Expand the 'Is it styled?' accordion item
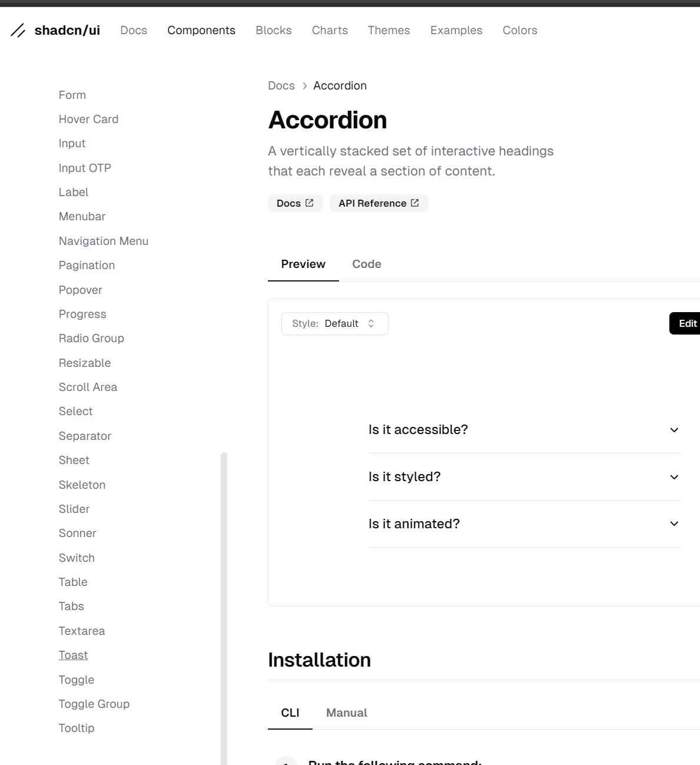700x765 pixels. tap(404, 477)
